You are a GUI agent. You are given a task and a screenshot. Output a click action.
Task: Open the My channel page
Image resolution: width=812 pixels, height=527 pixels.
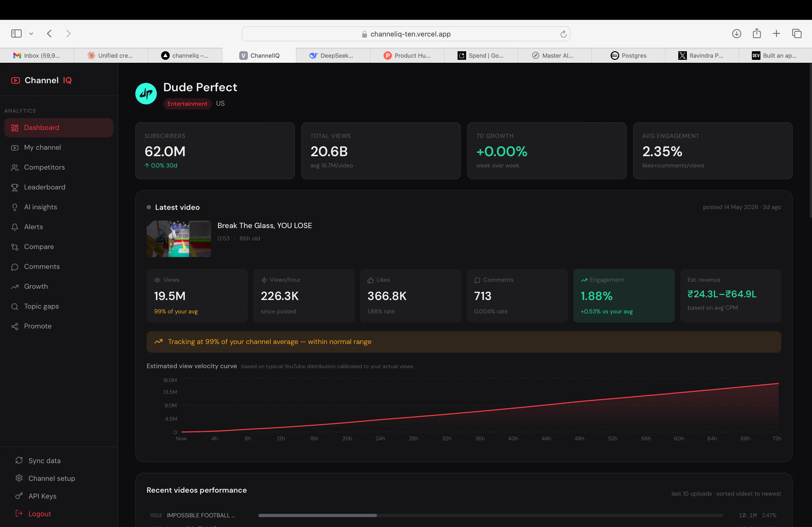tap(59, 148)
